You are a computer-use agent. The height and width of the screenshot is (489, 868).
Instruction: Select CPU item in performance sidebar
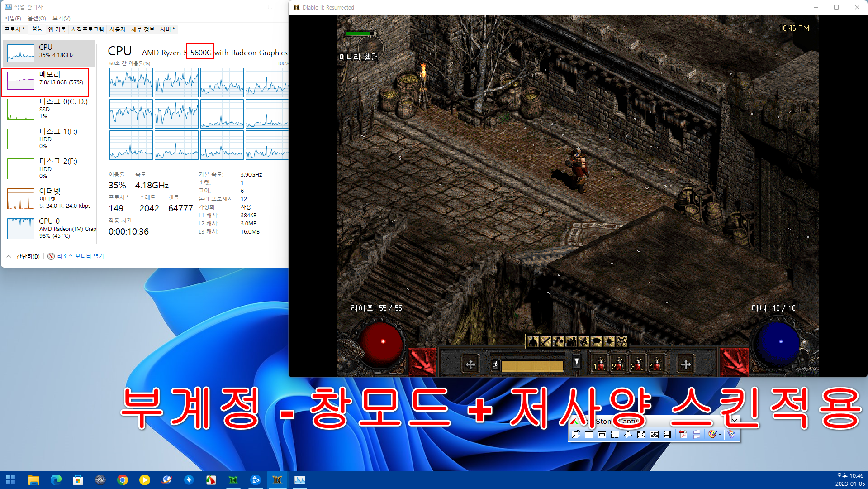point(49,53)
